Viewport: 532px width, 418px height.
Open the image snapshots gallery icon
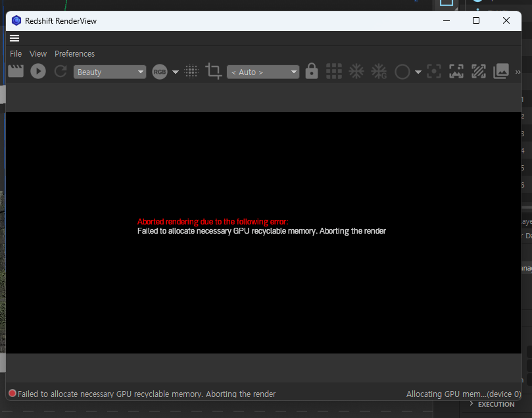pos(501,71)
